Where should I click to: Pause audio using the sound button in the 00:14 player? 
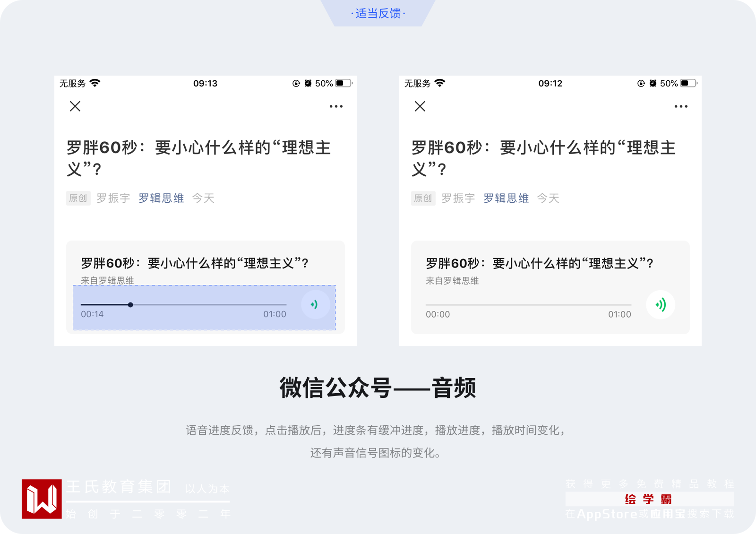(x=316, y=305)
